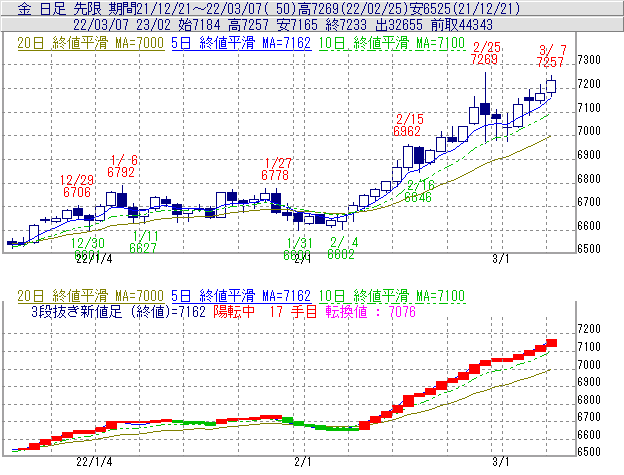Click the 7200 price axis label in lower chart
The image size is (624, 475).
coord(589,329)
